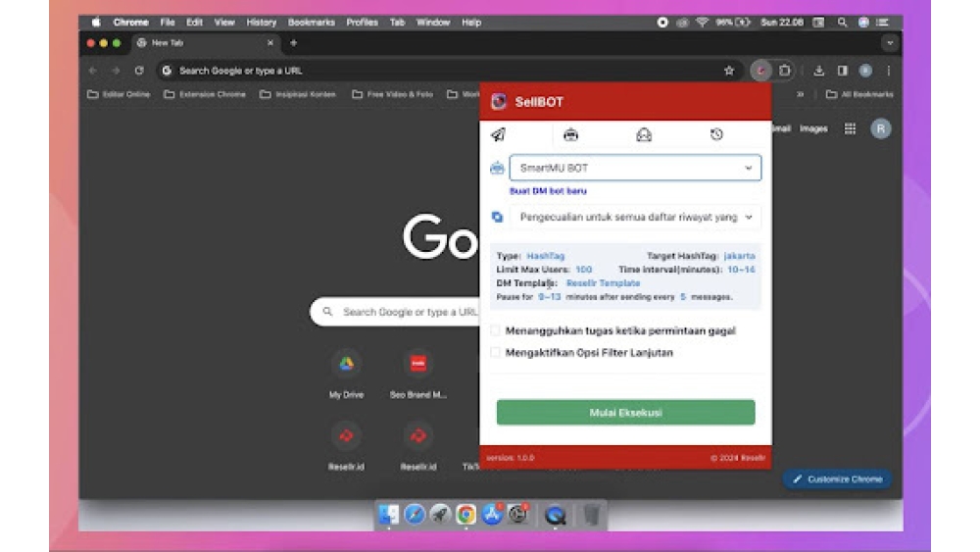The width and height of the screenshot is (980, 552).
Task: Open the Window menu
Action: 433,22
